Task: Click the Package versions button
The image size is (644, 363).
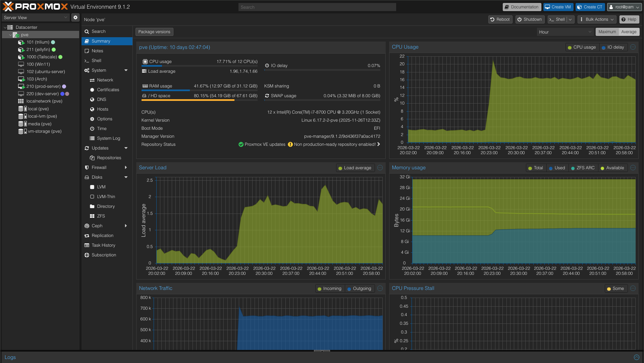Action: pyautogui.click(x=154, y=32)
